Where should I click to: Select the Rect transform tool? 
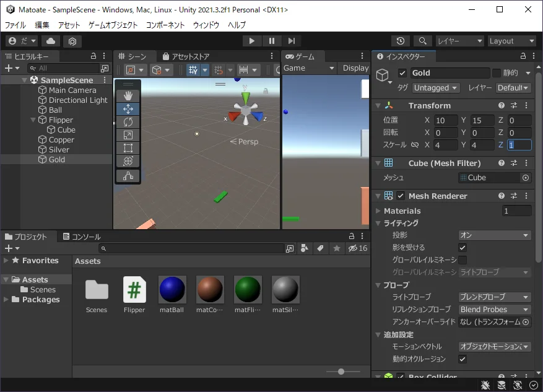point(128,148)
